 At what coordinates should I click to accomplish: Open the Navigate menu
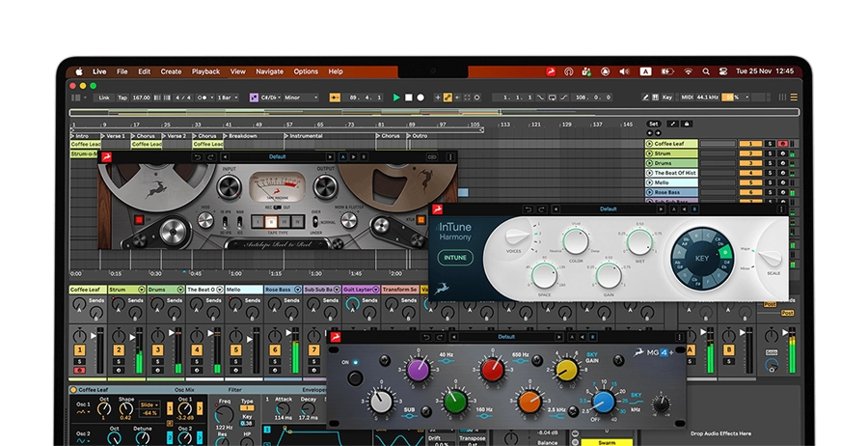point(269,71)
